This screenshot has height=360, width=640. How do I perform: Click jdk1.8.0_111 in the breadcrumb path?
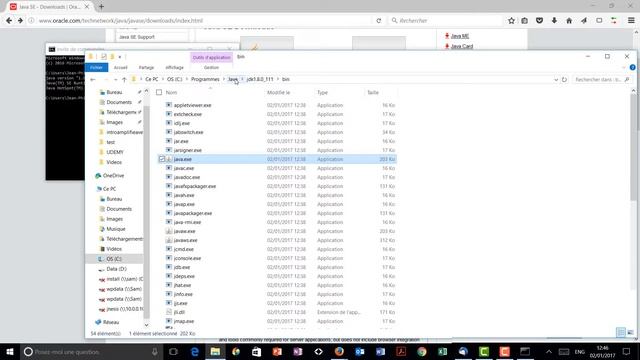click(260, 80)
